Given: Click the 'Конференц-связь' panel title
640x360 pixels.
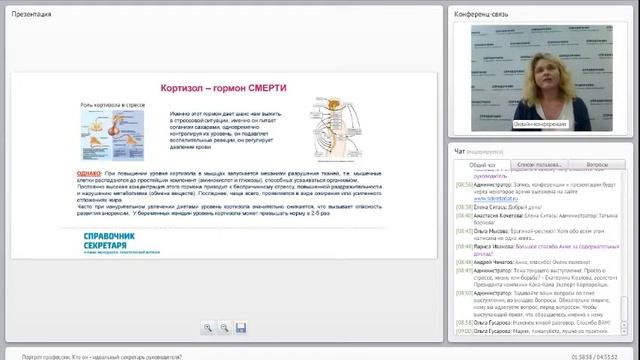Looking at the screenshot, I should [x=481, y=14].
